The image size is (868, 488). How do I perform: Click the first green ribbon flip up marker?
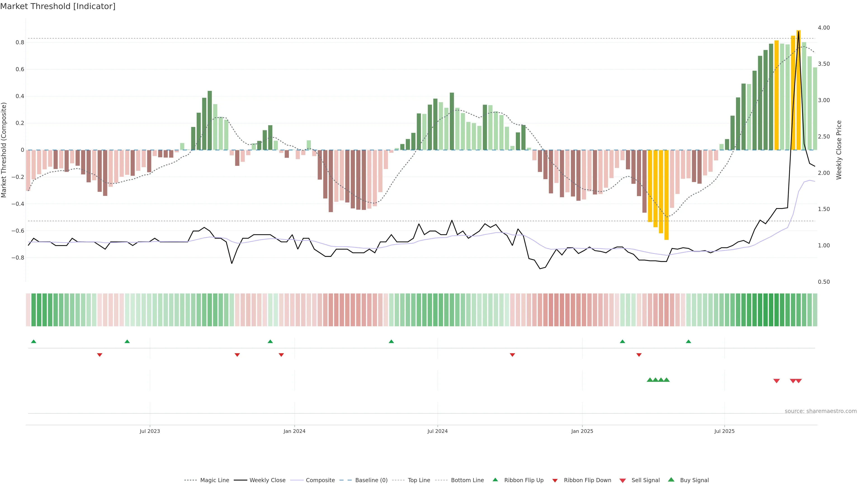coord(33,342)
